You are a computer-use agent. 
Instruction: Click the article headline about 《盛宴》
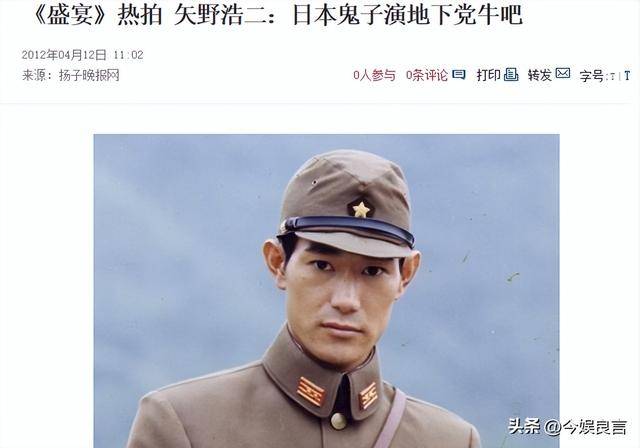278,16
